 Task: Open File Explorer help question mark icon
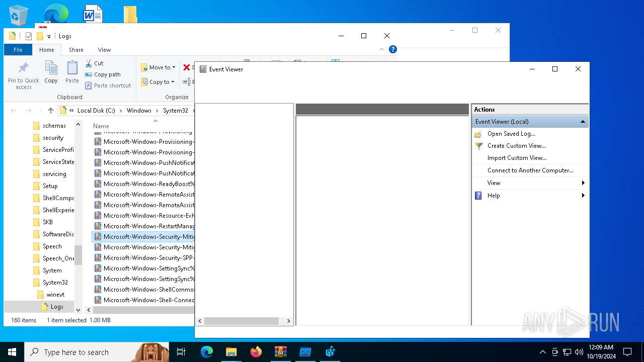click(x=393, y=49)
